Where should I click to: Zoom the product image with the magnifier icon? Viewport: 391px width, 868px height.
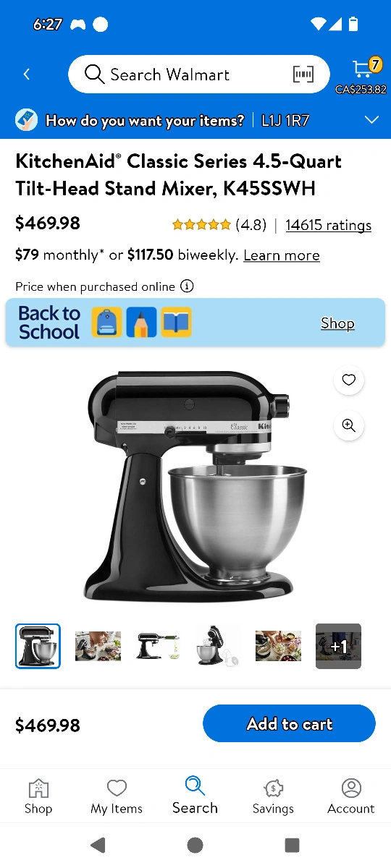tap(349, 425)
